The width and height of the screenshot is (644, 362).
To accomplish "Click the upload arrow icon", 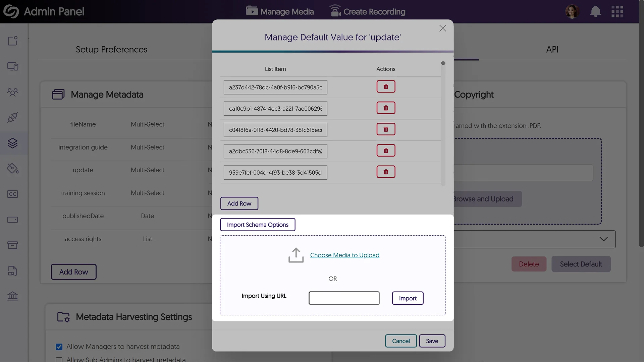I will pos(296,255).
